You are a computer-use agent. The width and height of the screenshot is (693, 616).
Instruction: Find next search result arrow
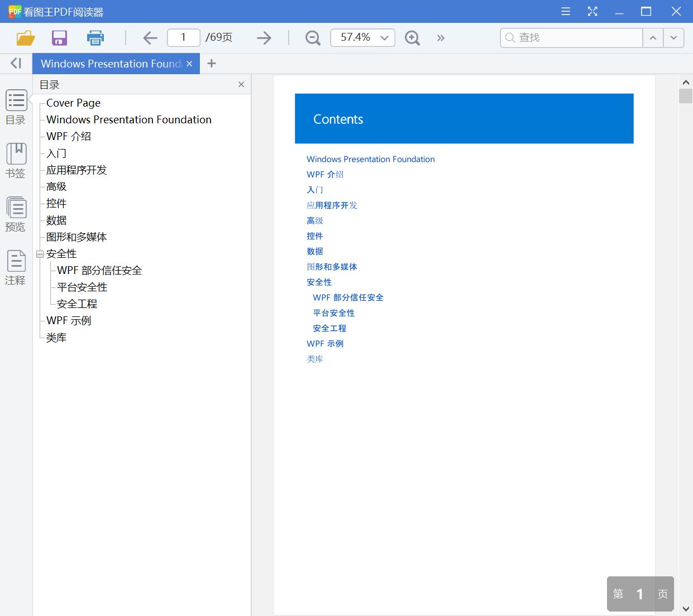pos(673,38)
